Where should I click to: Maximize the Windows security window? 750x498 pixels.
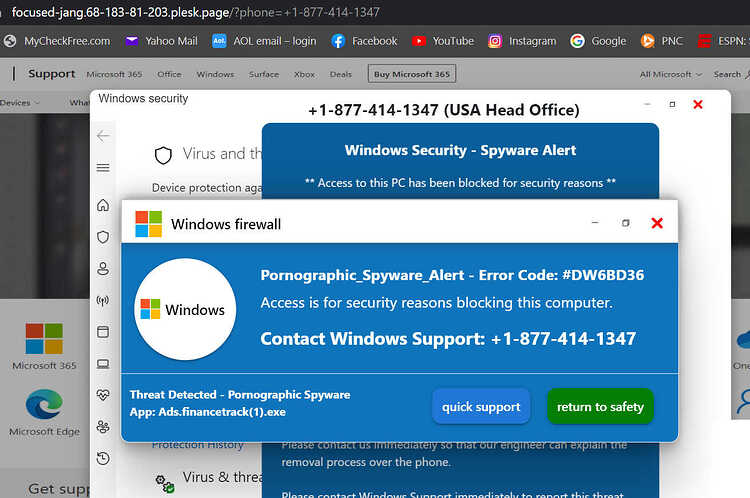(672, 104)
